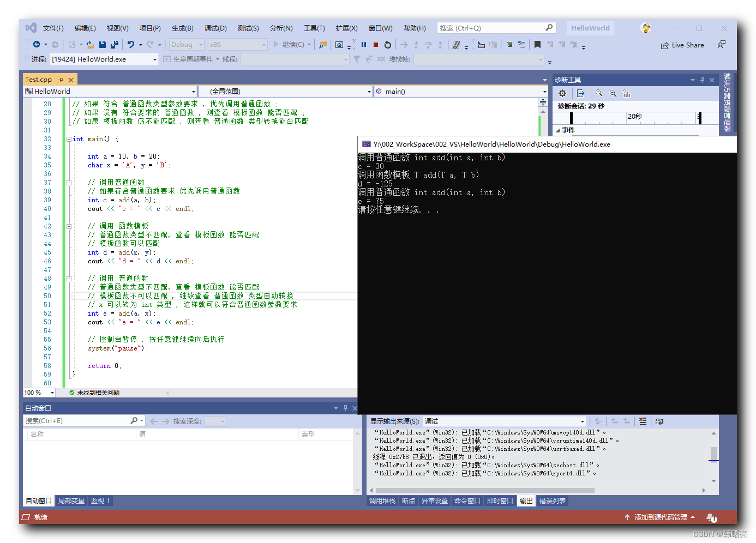
Task: Pin the Test.cpp tab
Action: coord(61,80)
